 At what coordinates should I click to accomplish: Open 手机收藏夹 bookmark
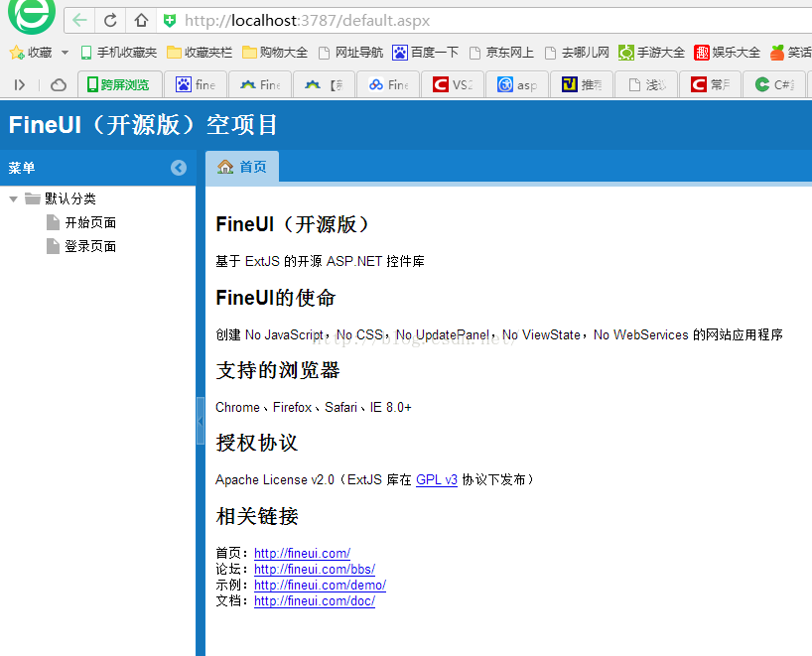[119, 53]
